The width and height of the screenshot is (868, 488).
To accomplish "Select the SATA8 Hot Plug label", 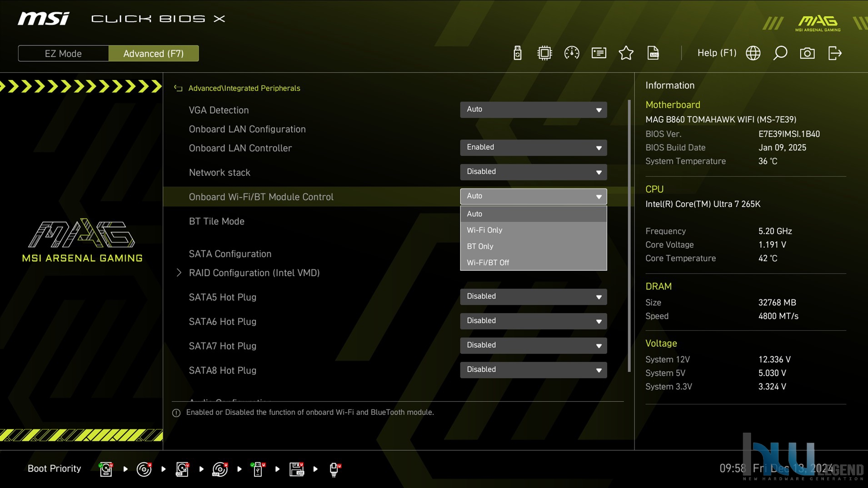I will [222, 370].
